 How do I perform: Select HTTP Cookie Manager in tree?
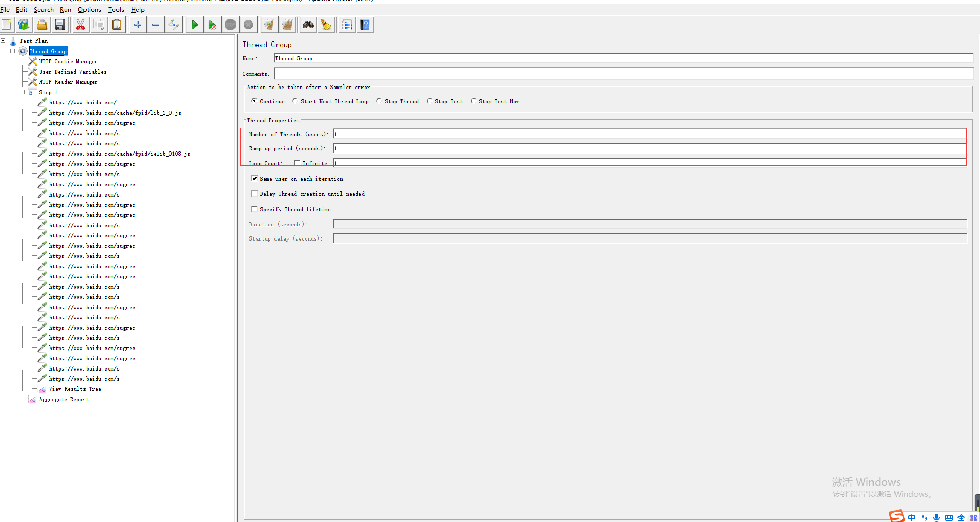[x=68, y=61]
